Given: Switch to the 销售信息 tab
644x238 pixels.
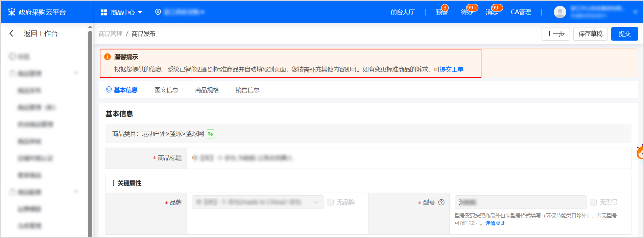Looking at the screenshot, I should pyautogui.click(x=247, y=90).
